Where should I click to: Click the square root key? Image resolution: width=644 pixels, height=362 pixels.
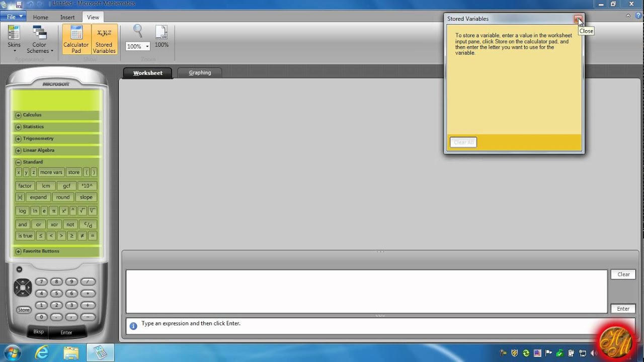pyautogui.click(x=82, y=211)
